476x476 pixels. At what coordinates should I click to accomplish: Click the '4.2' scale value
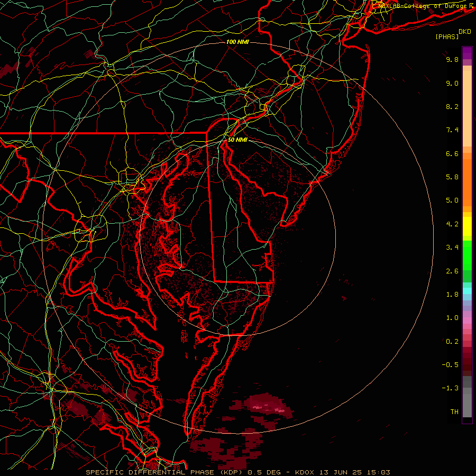[452, 224]
